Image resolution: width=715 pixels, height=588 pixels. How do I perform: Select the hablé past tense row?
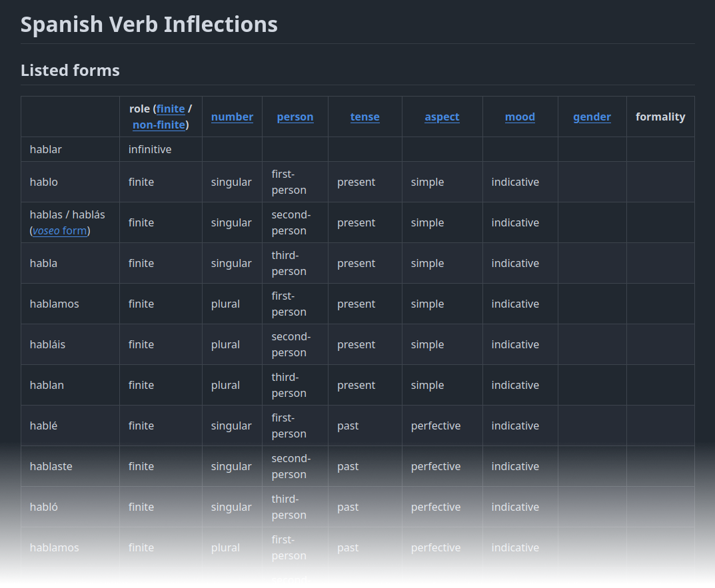tap(43, 426)
